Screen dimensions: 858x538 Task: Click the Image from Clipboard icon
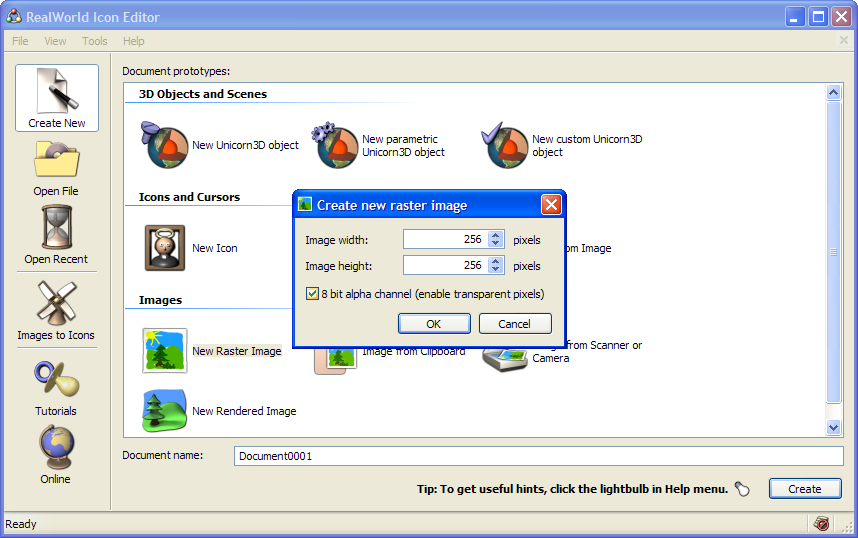335,361
